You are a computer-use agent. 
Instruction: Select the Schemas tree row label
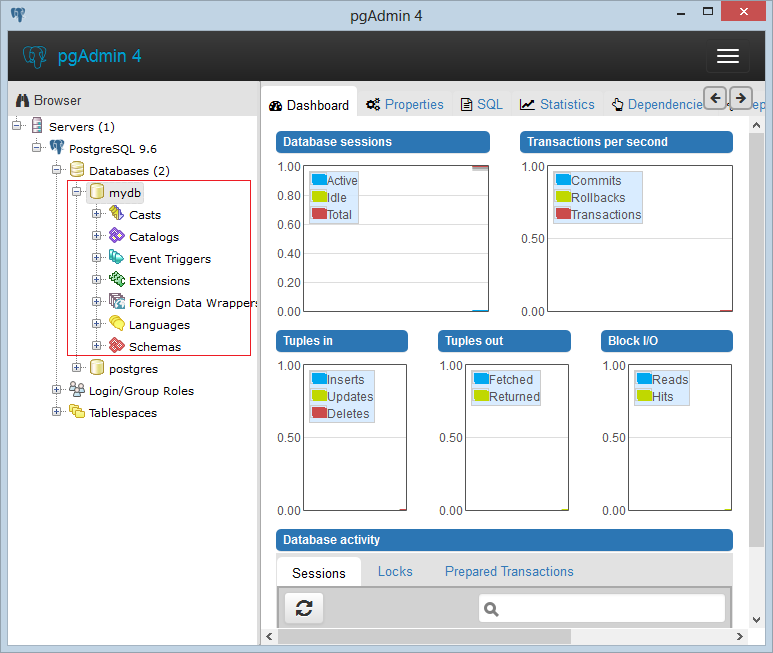[x=155, y=347]
